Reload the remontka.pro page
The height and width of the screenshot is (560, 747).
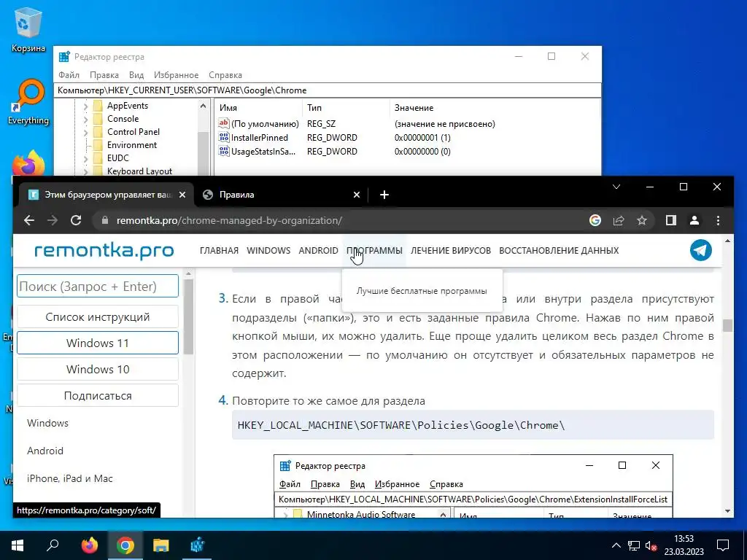[76, 220]
